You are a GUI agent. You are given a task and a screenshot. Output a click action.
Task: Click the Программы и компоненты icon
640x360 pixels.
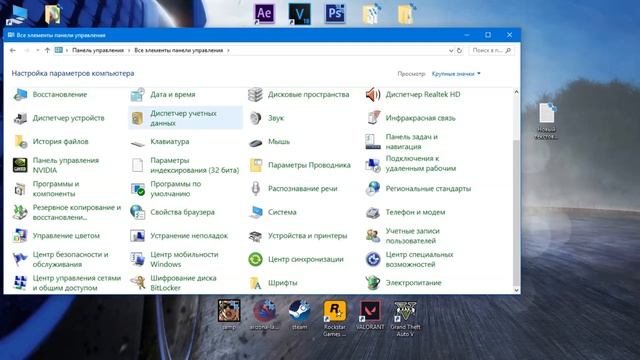tap(20, 189)
